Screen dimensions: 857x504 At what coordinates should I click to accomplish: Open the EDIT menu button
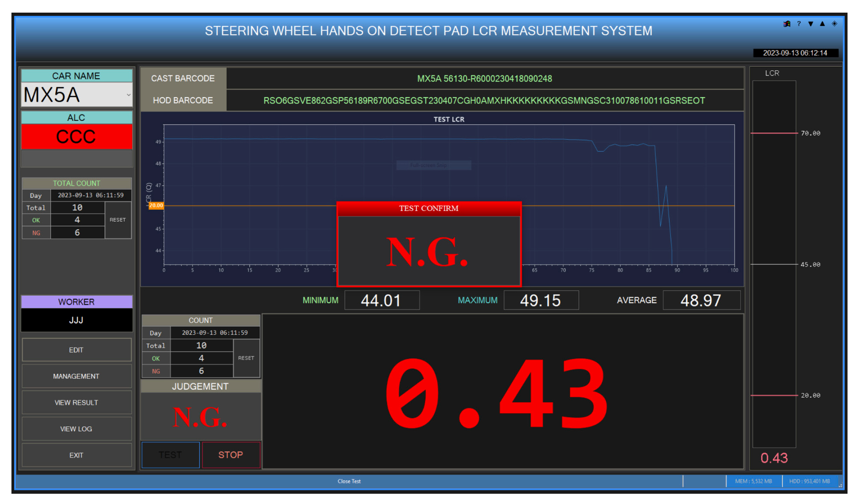(x=77, y=350)
